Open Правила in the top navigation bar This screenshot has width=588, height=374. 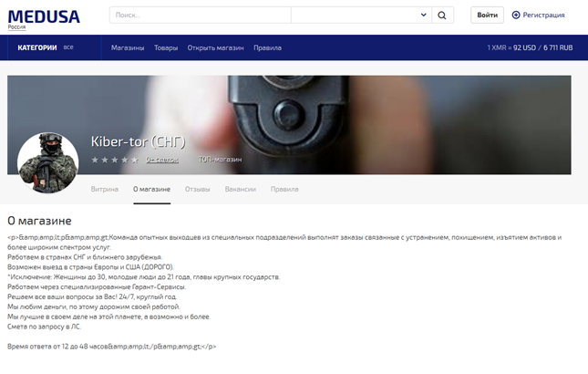[267, 47]
